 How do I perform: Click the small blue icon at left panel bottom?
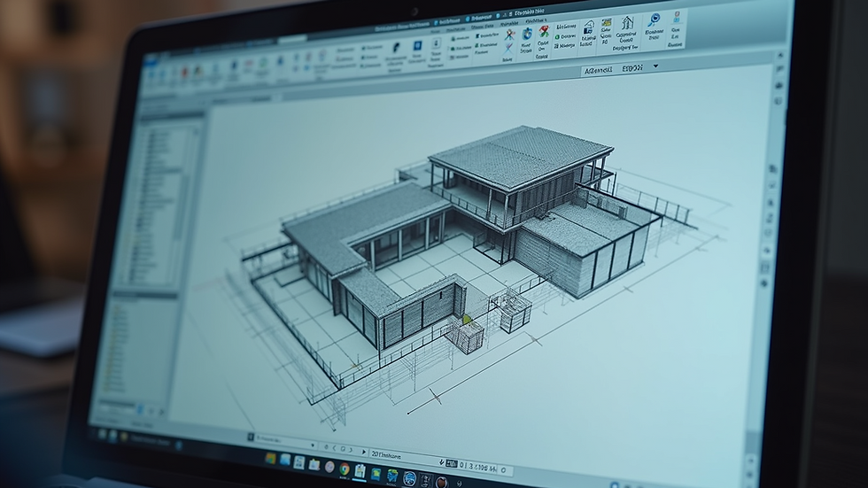140,409
